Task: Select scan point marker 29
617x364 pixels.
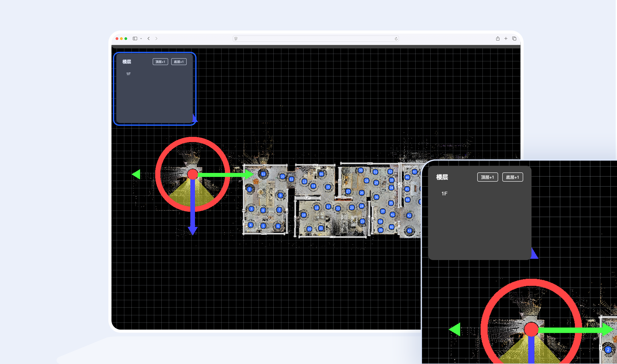Action: (376, 183)
